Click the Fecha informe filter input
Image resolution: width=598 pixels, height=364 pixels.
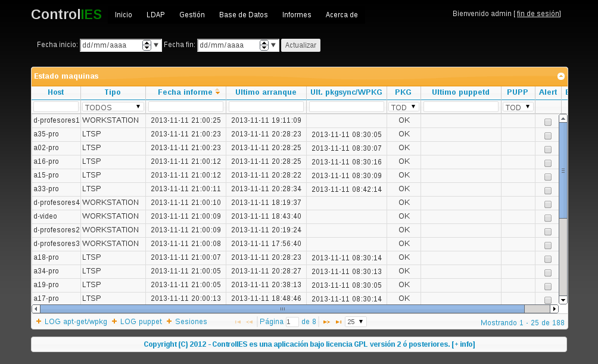point(186,107)
